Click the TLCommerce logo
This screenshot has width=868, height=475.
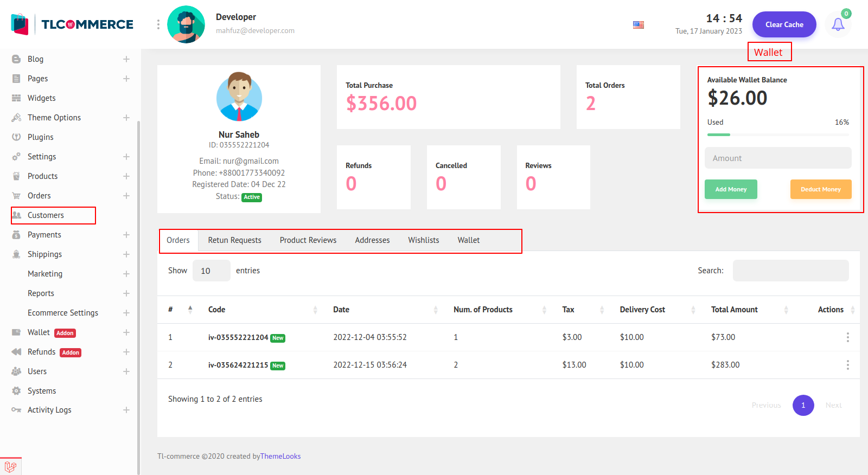pyautogui.click(x=72, y=24)
